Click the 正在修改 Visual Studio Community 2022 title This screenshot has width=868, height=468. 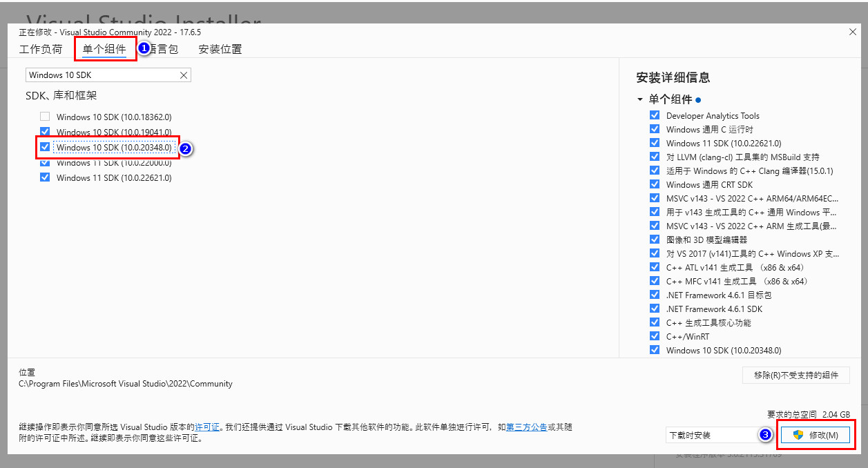(110, 32)
